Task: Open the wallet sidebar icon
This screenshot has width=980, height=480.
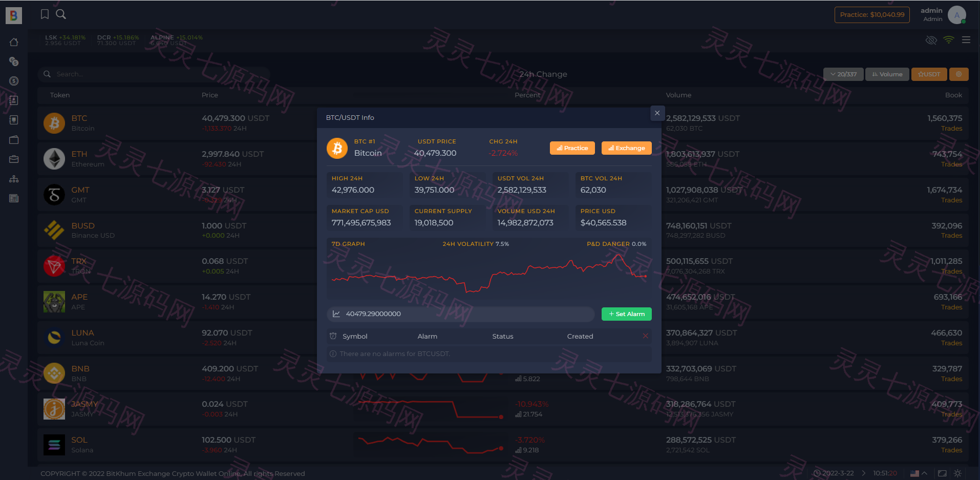Action: click(14, 140)
